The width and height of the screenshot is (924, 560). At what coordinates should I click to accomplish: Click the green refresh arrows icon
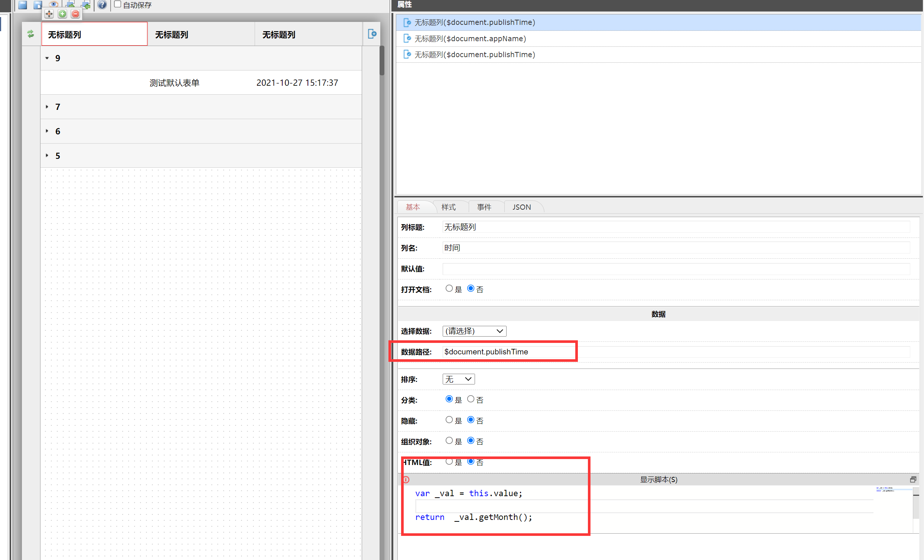coord(31,34)
